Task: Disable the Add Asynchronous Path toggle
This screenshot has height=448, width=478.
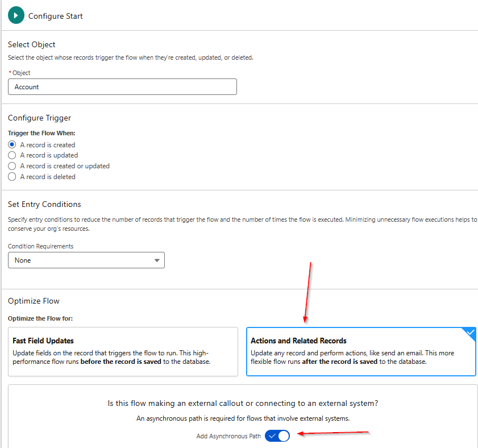Action: 277,435
